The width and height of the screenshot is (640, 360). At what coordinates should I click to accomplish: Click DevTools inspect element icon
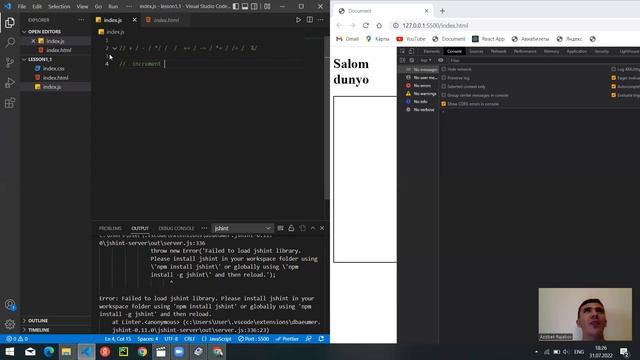(402, 51)
